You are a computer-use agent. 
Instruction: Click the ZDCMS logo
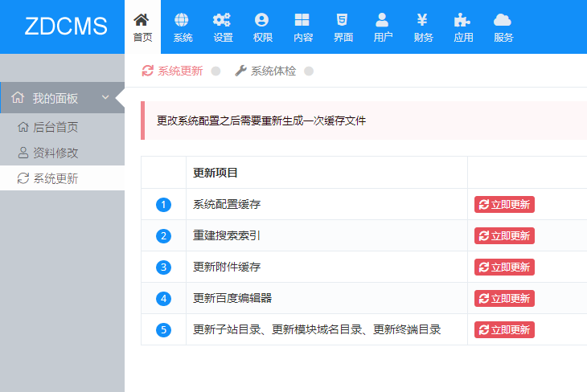click(x=65, y=27)
